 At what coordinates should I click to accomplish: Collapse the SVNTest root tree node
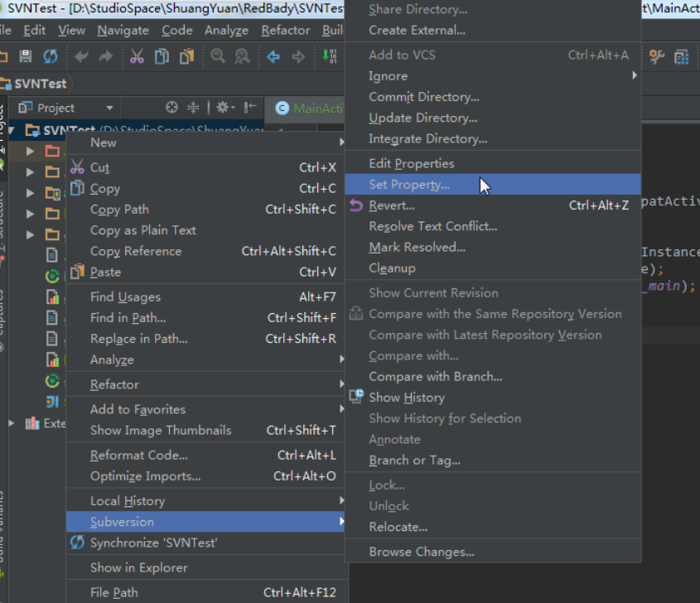point(12,130)
